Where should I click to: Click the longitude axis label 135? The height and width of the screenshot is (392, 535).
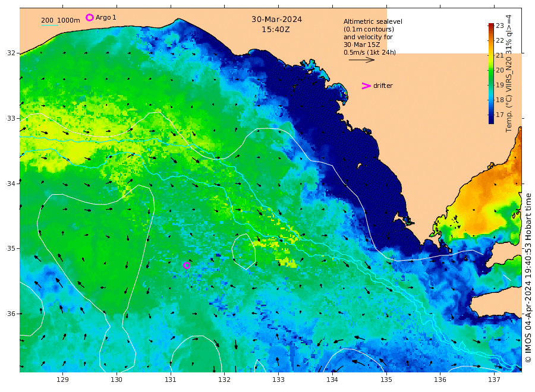386,380
